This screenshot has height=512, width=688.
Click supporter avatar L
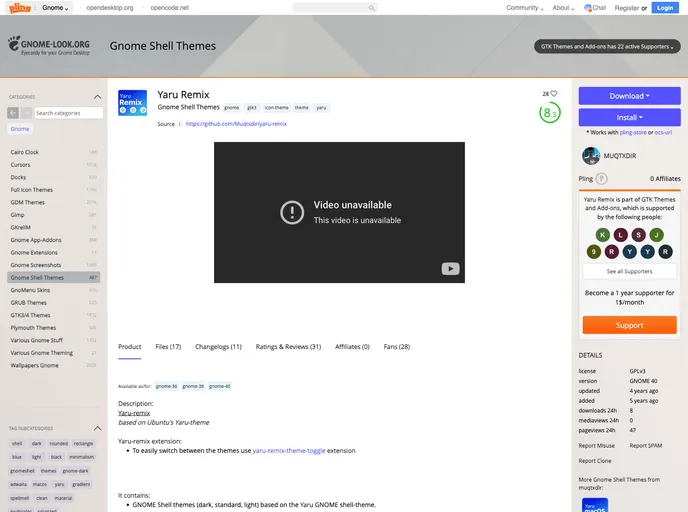click(x=620, y=235)
